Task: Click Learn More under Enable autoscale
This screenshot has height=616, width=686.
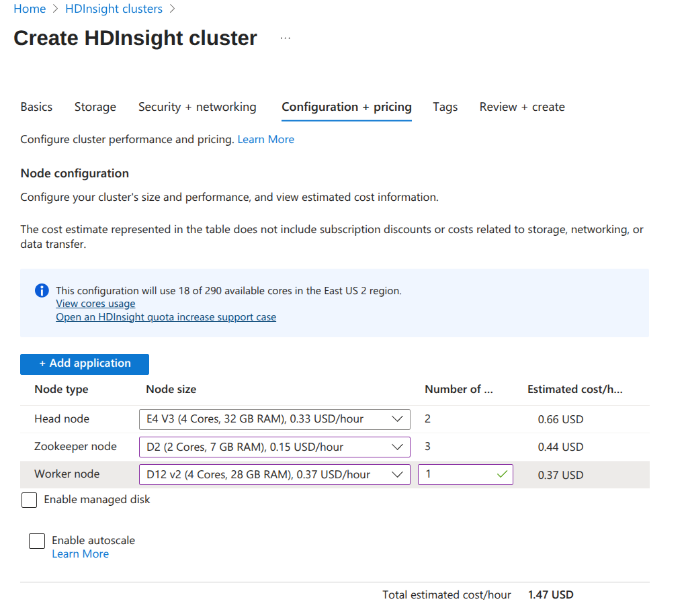Action: pos(81,554)
